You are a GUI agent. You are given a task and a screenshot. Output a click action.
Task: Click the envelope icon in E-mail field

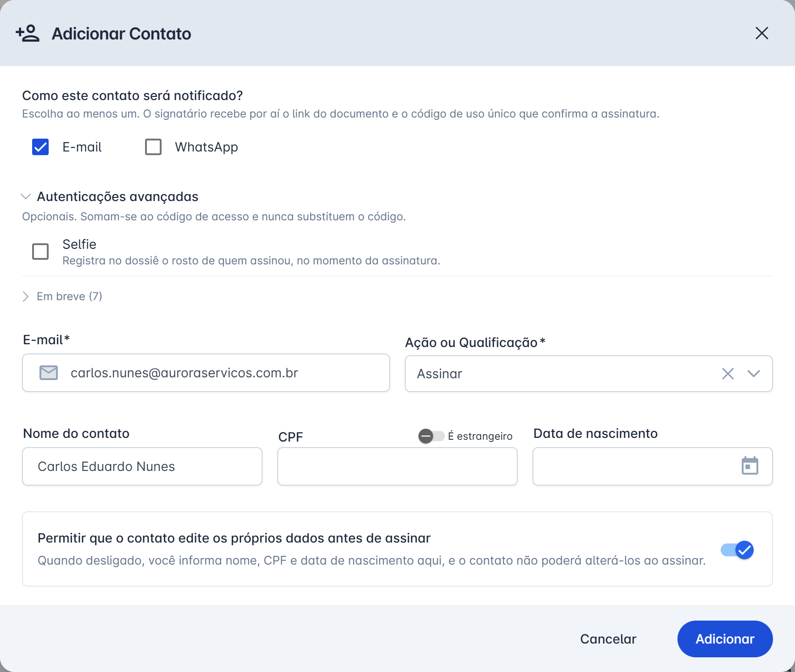click(x=49, y=373)
